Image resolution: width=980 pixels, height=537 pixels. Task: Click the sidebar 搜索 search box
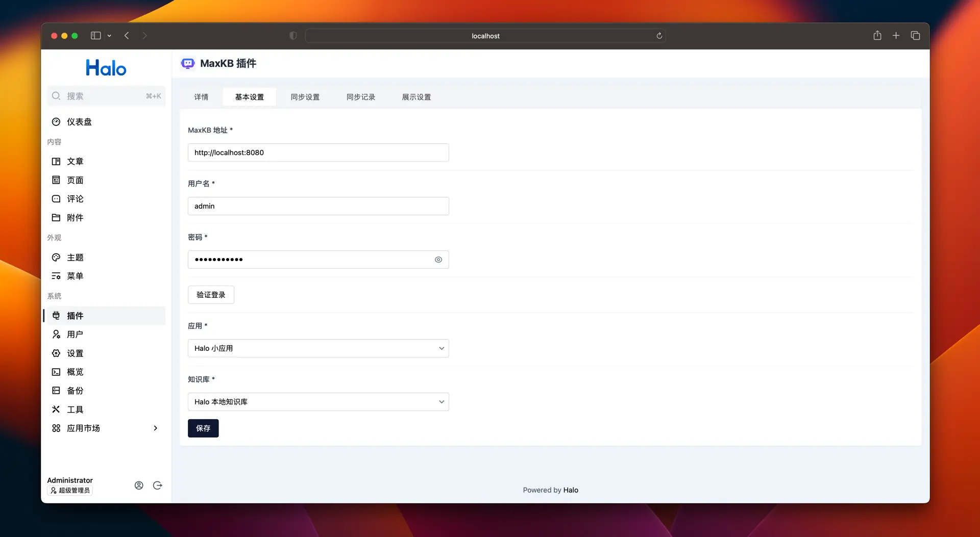106,96
